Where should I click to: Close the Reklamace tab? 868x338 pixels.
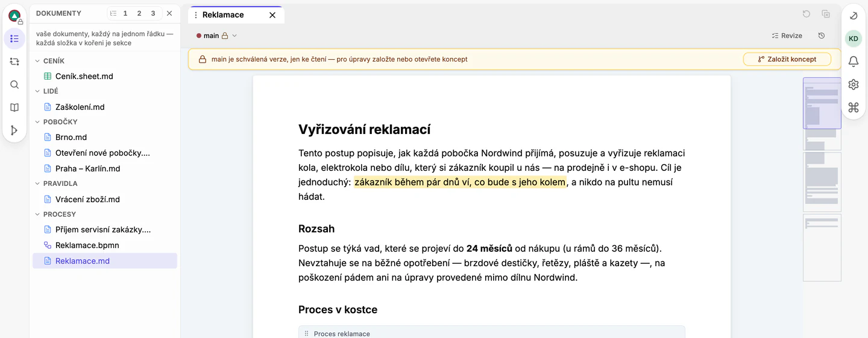coord(272,15)
